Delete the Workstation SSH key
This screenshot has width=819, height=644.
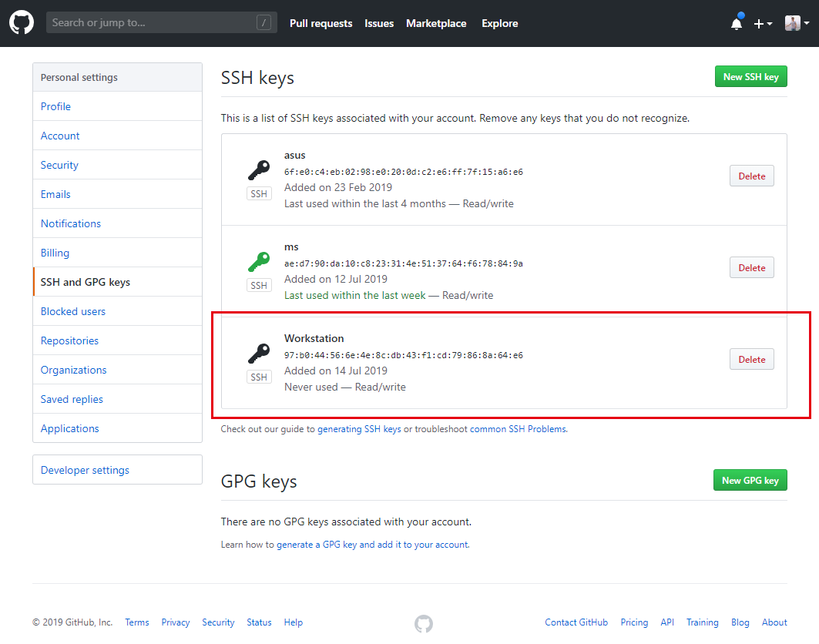click(751, 360)
